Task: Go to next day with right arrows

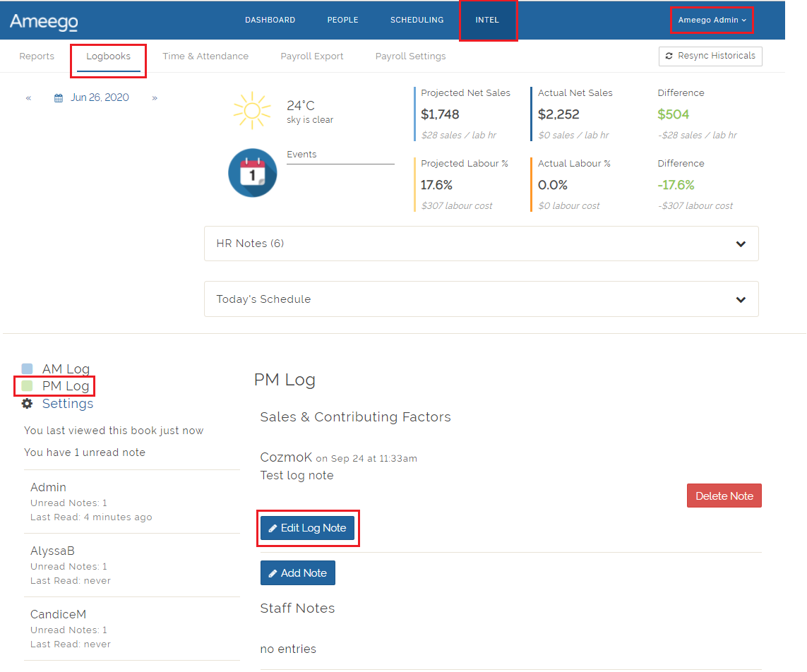Action: click(x=155, y=98)
